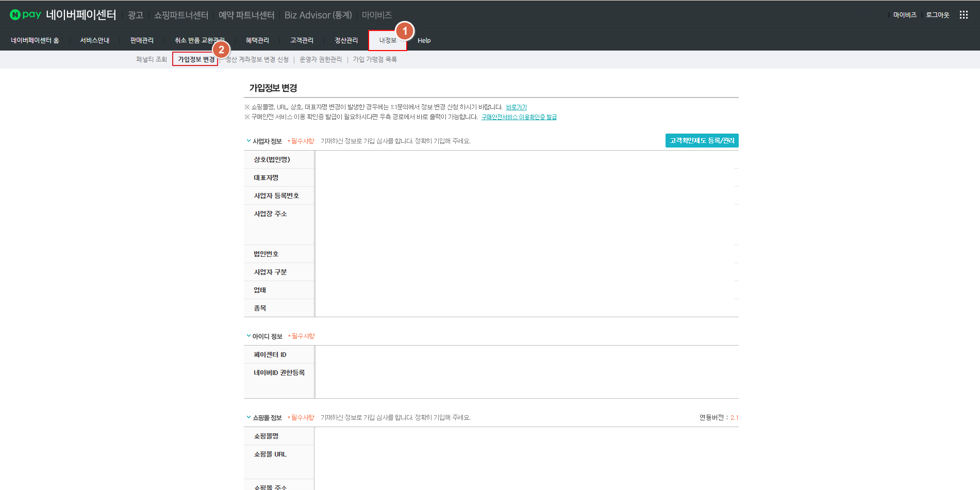Open the 내정보 menu tab
Screen dimensions: 980x490
pyautogui.click(x=387, y=40)
